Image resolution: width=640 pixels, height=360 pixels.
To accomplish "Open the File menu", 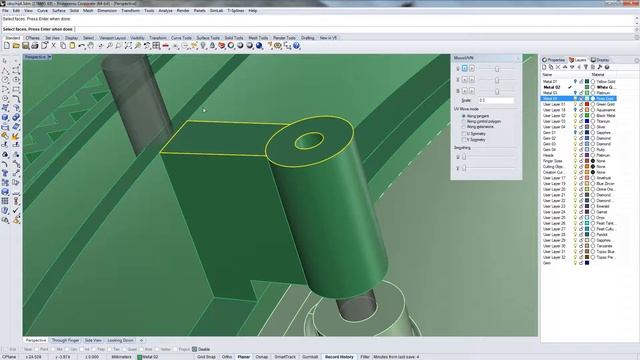I will coord(5,11).
